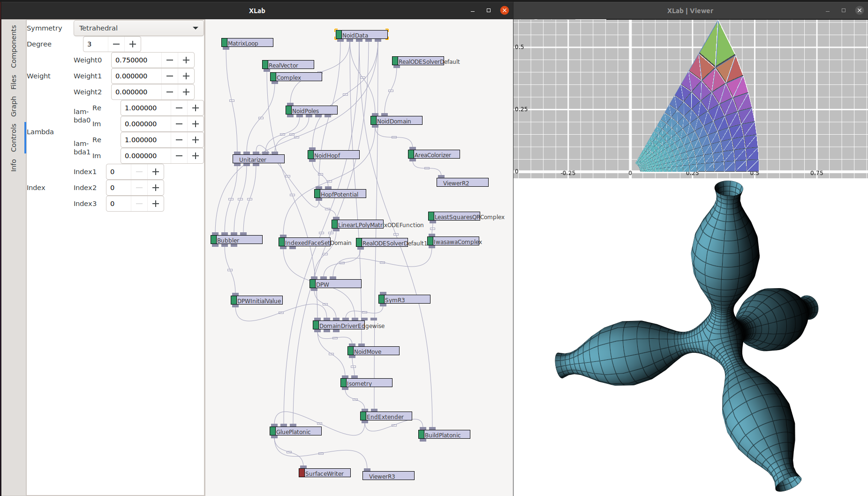Image resolution: width=868 pixels, height=496 pixels.
Task: Select the BuildPlatonic node
Action: (x=444, y=435)
